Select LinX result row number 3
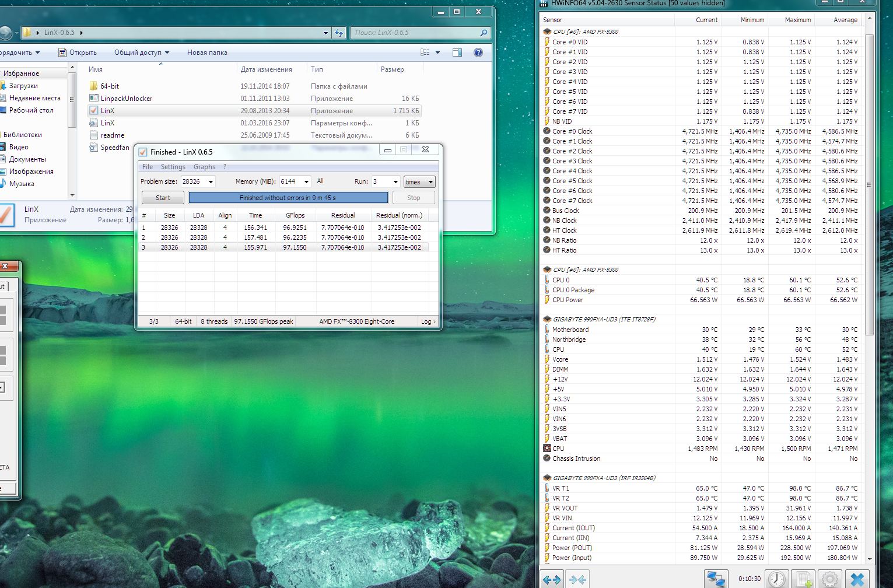 (x=285, y=247)
